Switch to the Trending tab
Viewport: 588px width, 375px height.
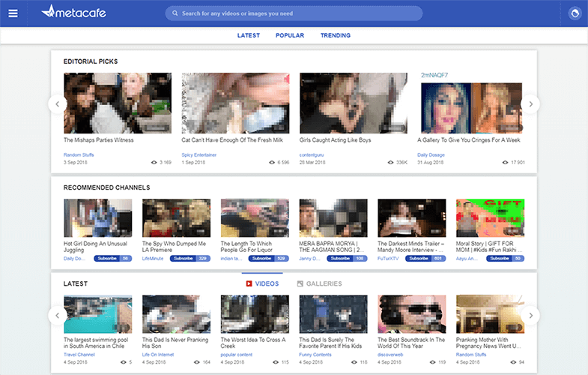[x=335, y=35]
